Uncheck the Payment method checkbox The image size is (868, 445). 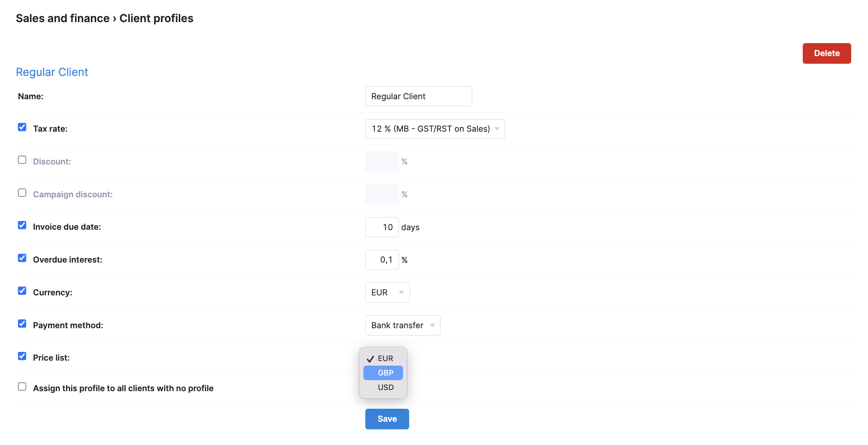pyautogui.click(x=22, y=324)
